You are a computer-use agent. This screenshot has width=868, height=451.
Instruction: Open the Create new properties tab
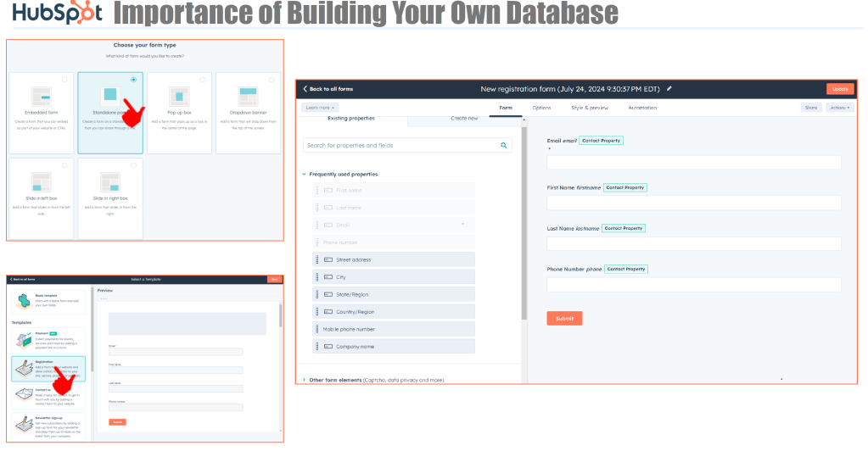coord(464,119)
